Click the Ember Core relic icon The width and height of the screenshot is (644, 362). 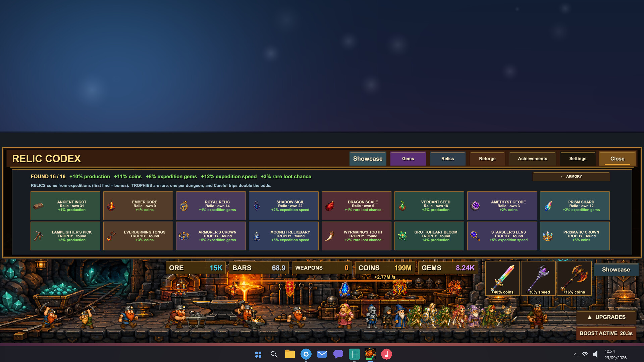point(111,206)
